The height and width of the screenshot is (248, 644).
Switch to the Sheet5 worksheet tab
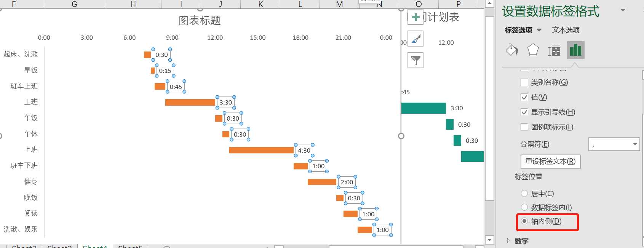(130, 246)
